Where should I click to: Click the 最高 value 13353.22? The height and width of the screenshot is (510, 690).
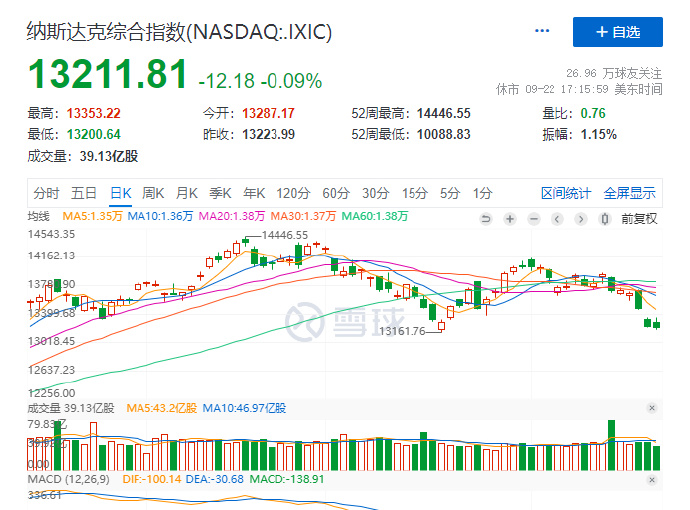(93, 114)
